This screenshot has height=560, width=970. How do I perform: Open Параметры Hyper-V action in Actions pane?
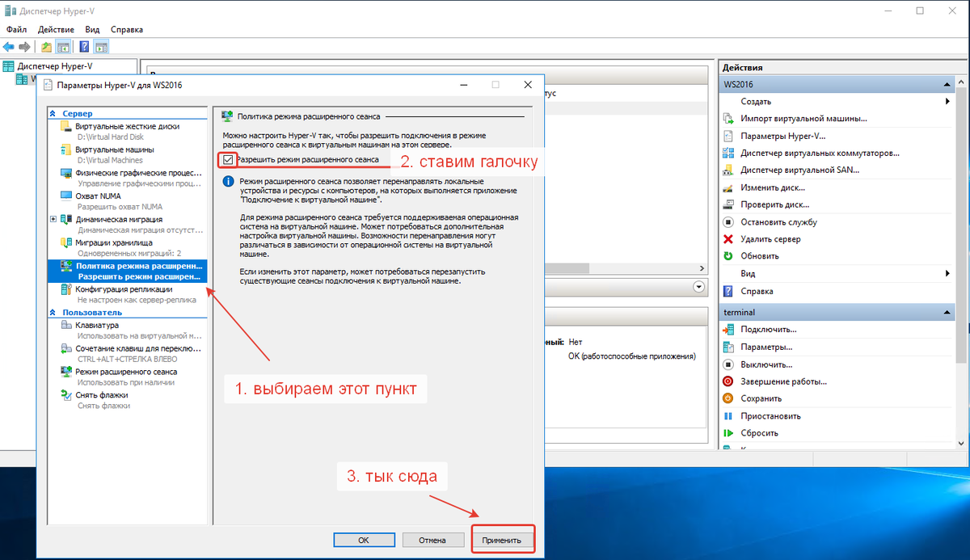click(x=782, y=136)
